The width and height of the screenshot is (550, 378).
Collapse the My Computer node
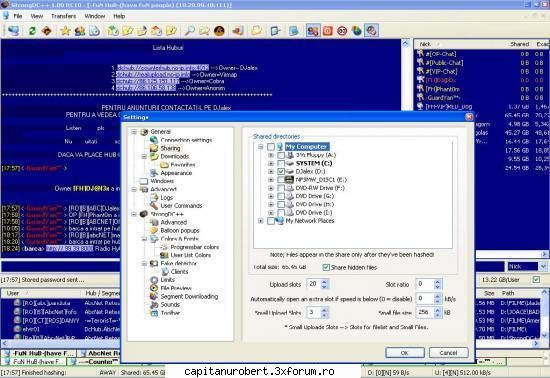(261, 147)
